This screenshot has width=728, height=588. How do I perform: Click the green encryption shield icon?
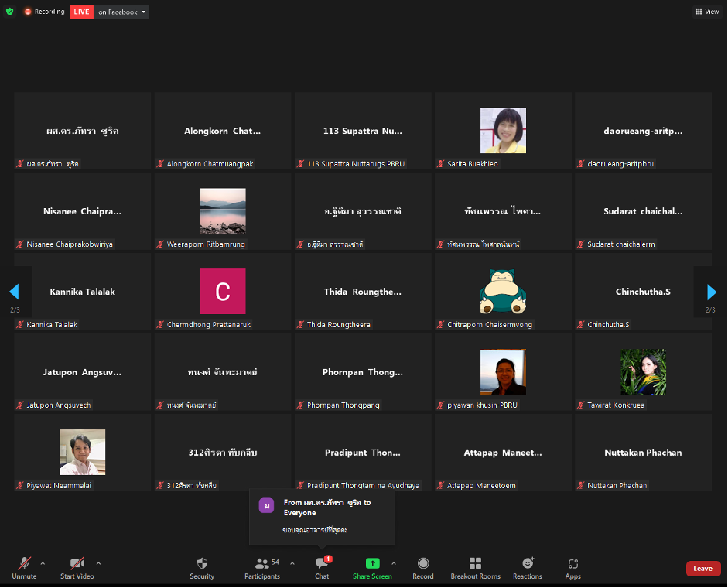[x=9, y=12]
